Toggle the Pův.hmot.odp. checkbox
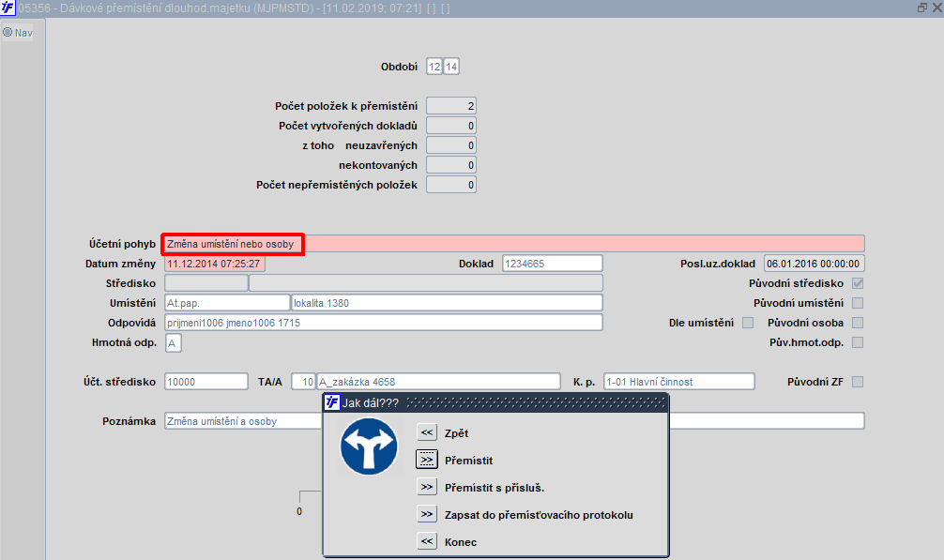 pyautogui.click(x=858, y=342)
